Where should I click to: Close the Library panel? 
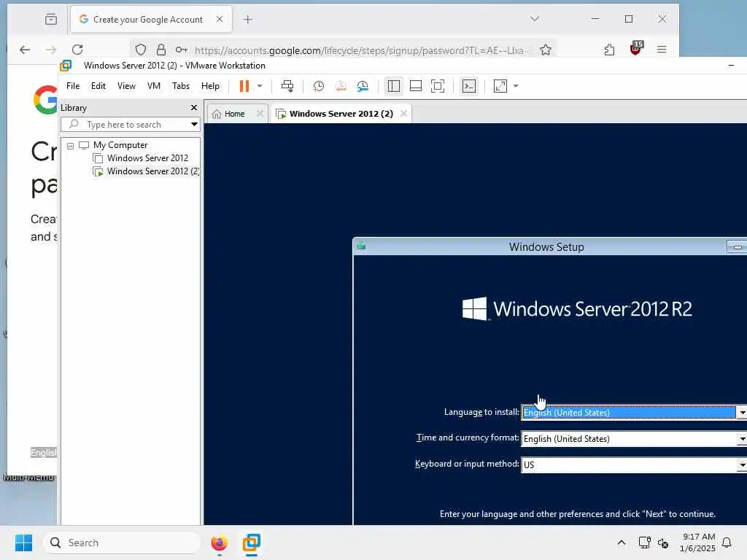pos(194,108)
